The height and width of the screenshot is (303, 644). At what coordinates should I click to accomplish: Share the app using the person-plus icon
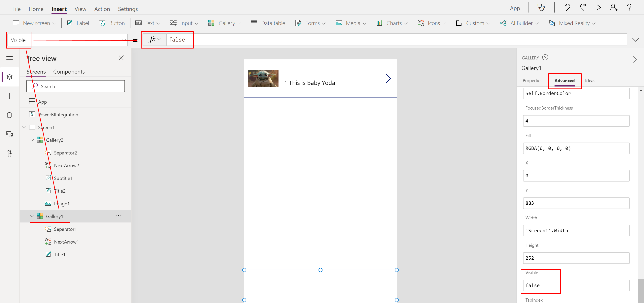[614, 8]
